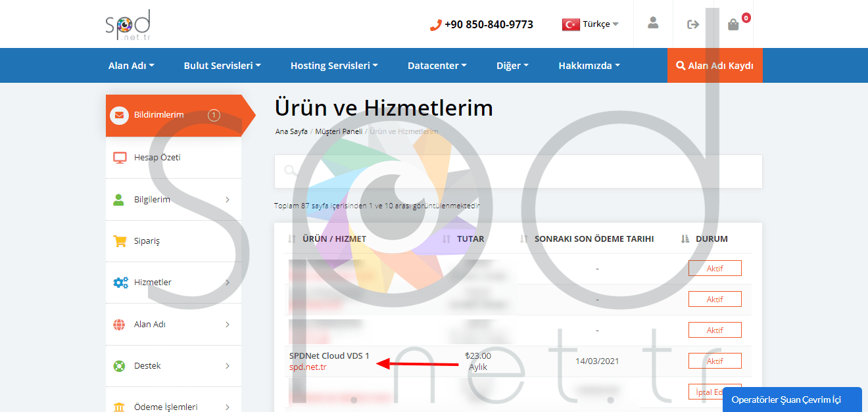Click the Bilgilerim person icon
The image size is (868, 412).
point(119,200)
